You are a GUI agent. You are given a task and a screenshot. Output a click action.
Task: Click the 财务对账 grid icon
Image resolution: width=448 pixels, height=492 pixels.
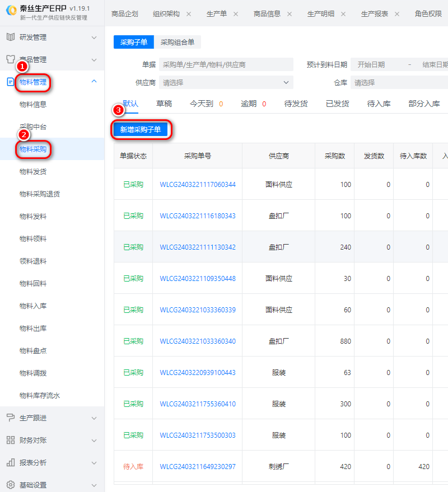click(x=10, y=441)
